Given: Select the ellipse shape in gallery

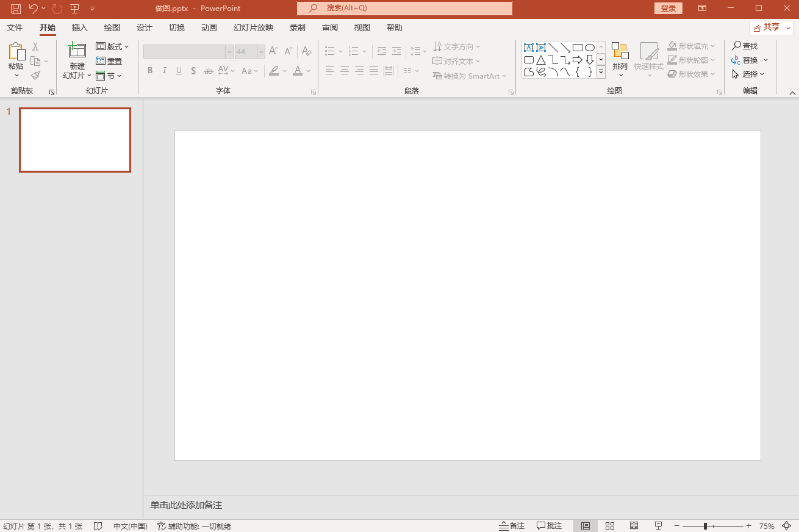Looking at the screenshot, I should 590,48.
